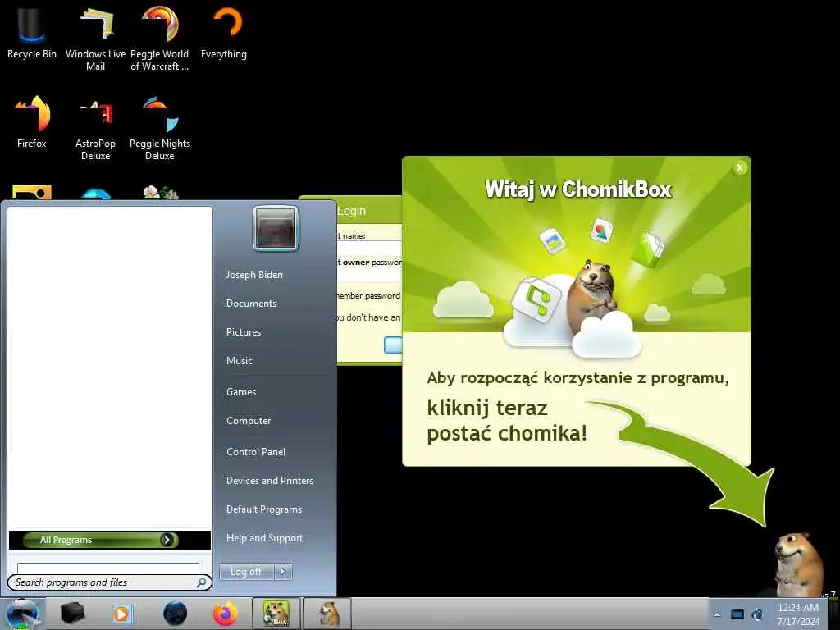Click the tray icon left of the clock

[757, 614]
